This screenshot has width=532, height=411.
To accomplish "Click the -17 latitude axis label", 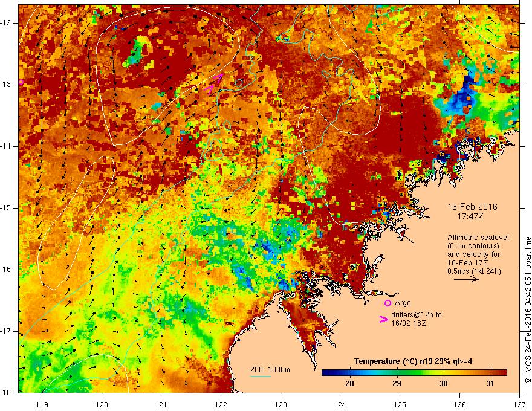I will [x=6, y=331].
